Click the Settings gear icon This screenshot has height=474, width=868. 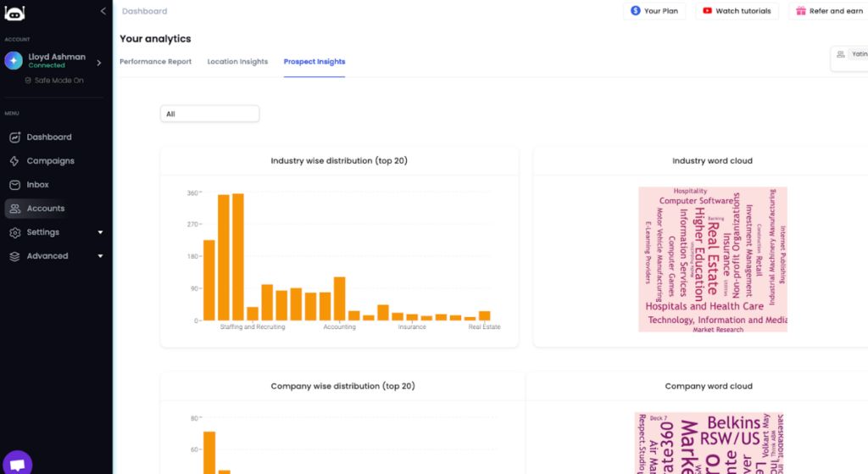point(15,232)
